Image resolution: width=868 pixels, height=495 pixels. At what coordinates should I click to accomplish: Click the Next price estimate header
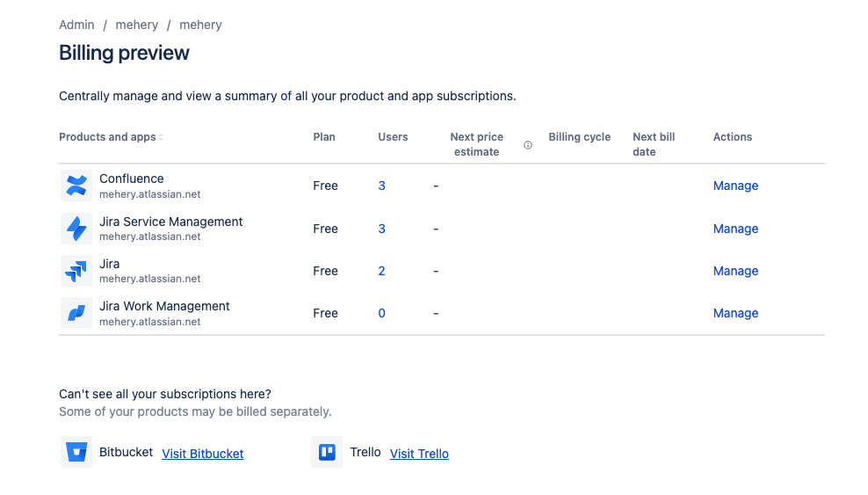click(477, 144)
